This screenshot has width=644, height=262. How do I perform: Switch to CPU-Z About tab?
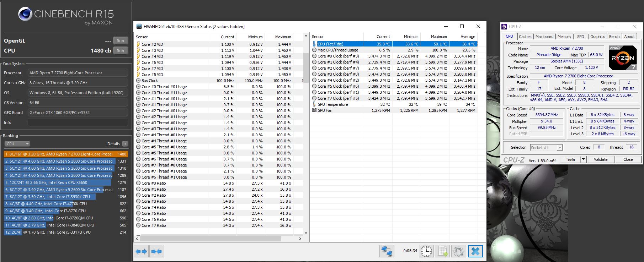coord(629,37)
